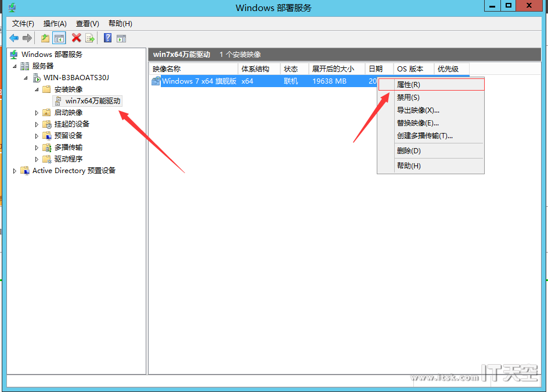Screen dimensions: 548x392
Task: Click the Up one level folder icon
Action: (45, 38)
